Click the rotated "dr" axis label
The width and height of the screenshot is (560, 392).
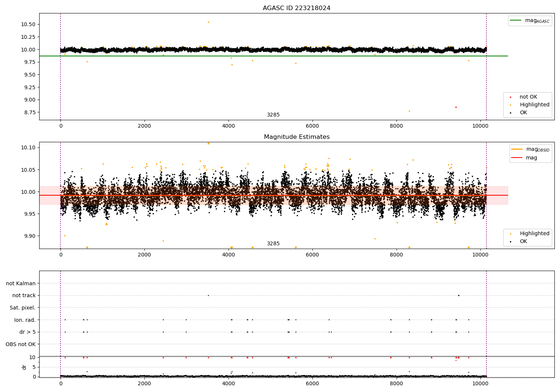24,367
